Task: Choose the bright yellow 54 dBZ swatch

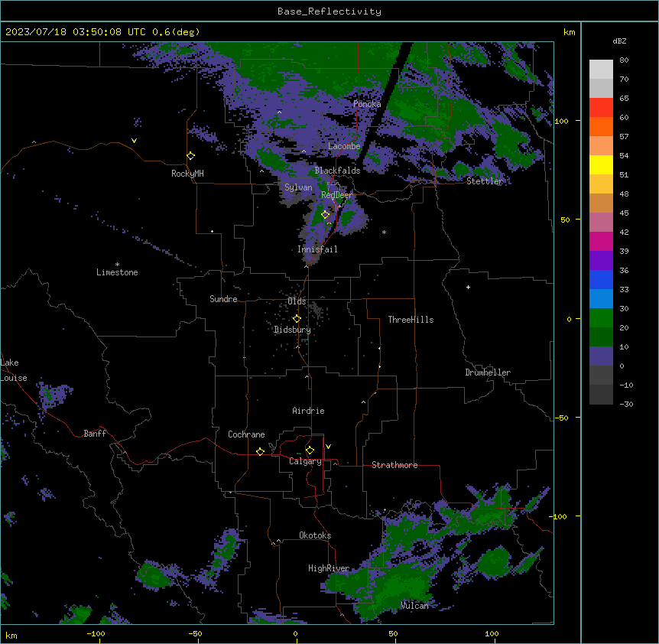Action: coord(601,164)
